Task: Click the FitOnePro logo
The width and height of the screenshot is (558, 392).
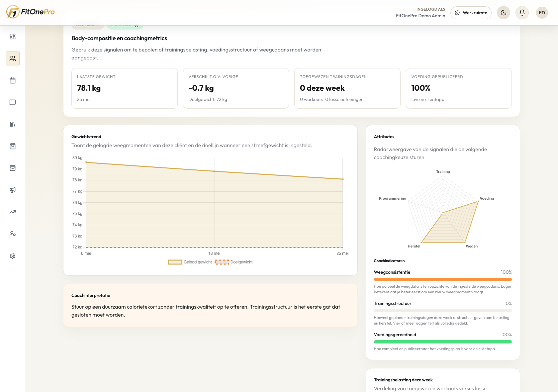Action: [31, 12]
